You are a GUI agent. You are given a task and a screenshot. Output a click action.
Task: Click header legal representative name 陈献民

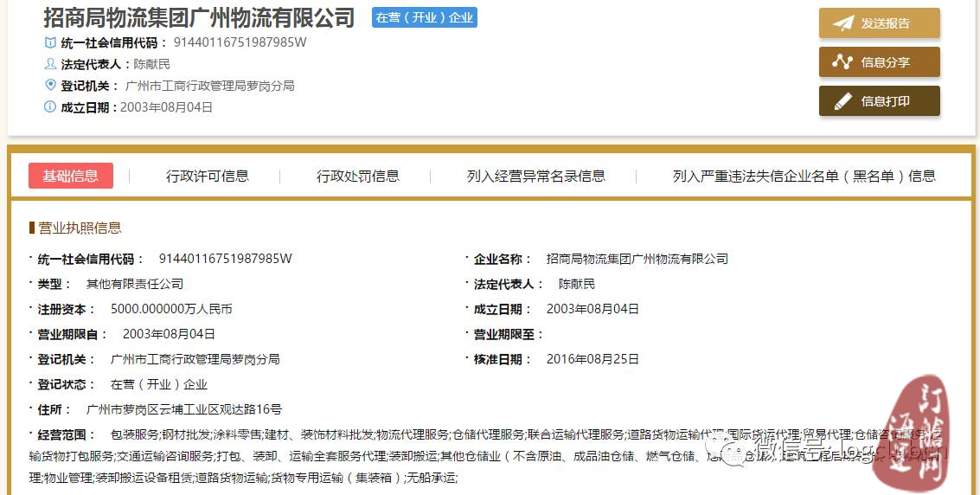(151, 64)
